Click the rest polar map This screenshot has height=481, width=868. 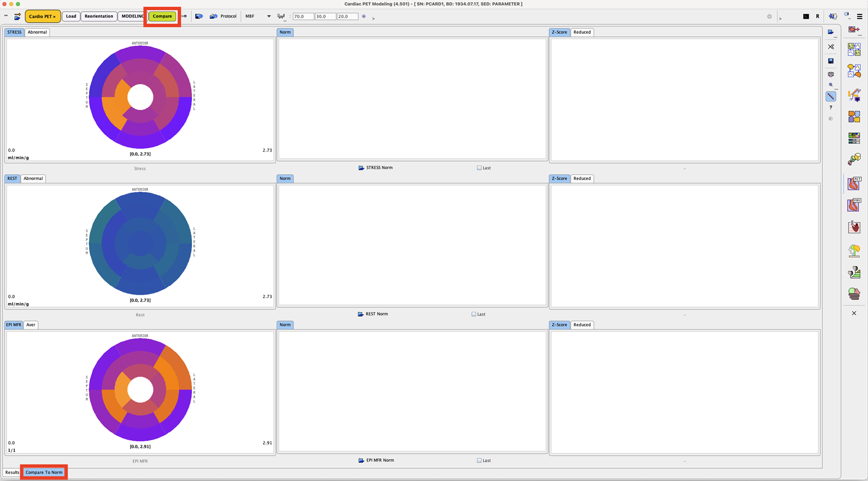(x=141, y=243)
